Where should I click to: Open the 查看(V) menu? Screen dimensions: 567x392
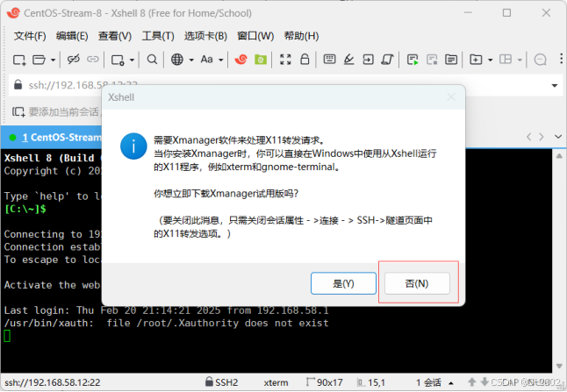coord(115,36)
